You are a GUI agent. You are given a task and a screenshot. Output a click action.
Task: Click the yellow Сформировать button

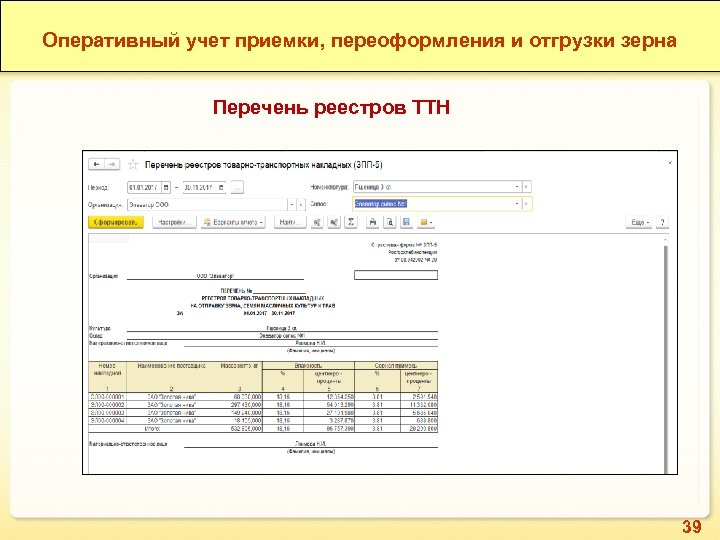[116, 222]
